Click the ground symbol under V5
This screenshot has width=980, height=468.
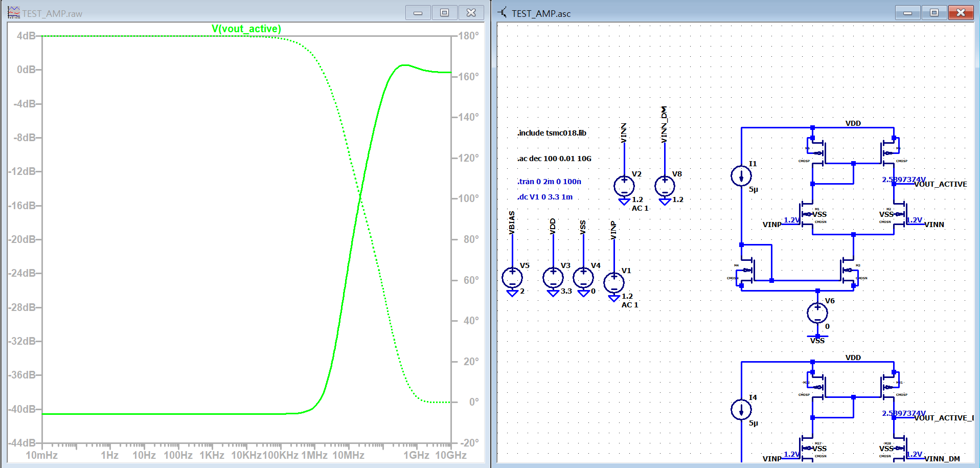pyautogui.click(x=512, y=293)
